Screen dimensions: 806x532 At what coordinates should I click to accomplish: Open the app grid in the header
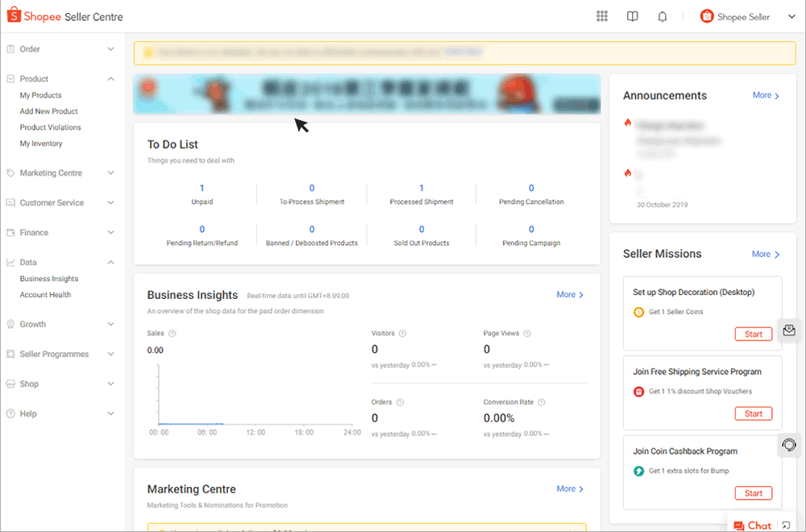[601, 16]
